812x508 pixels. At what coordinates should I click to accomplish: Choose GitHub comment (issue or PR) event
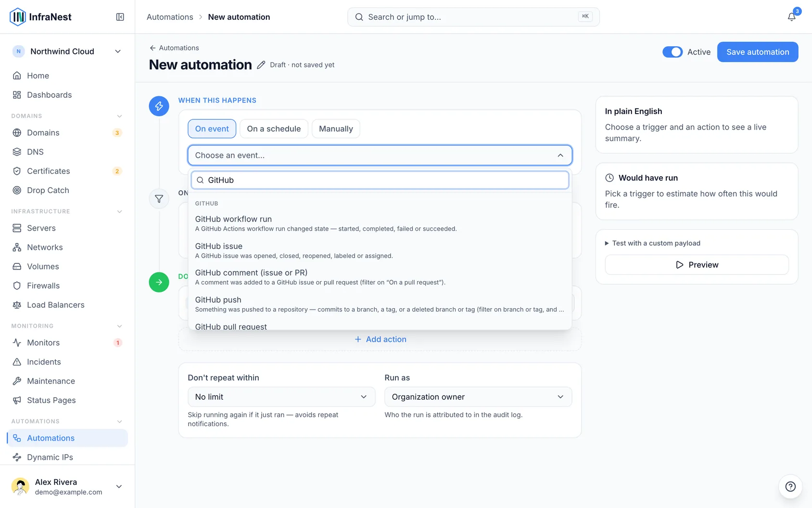(x=380, y=277)
